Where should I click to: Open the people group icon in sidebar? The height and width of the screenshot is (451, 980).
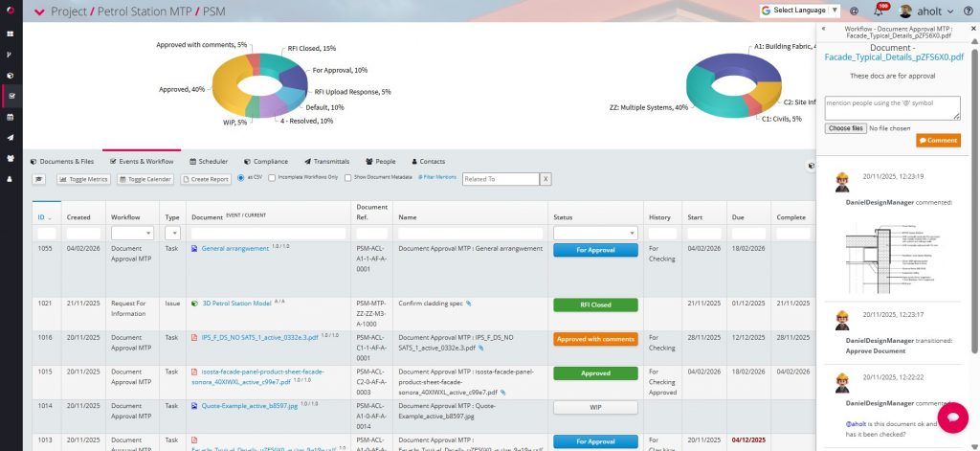click(11, 158)
